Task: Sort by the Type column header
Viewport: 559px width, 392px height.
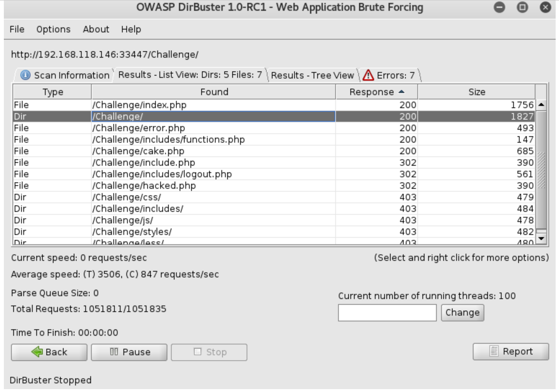Action: (52, 92)
